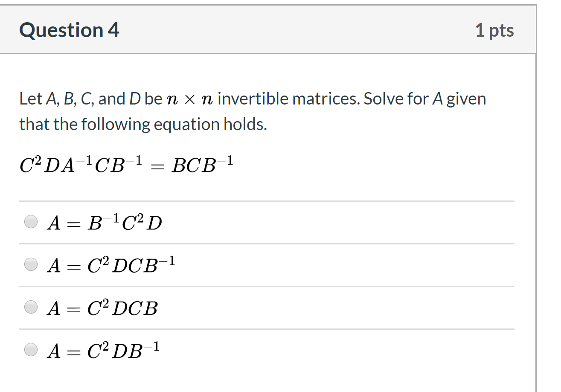
Task: Click the answer label text A = B⁻¹C²D
Action: (104, 222)
